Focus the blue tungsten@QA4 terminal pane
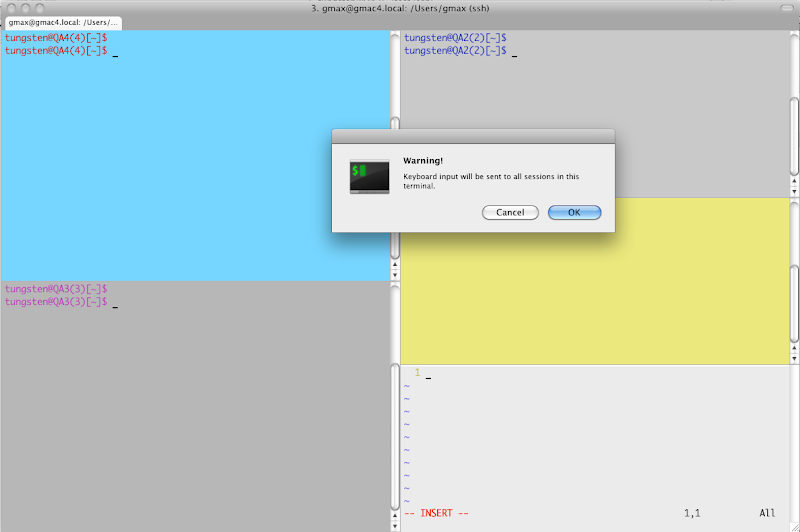Screen dimensions: 800x532 (195, 156)
